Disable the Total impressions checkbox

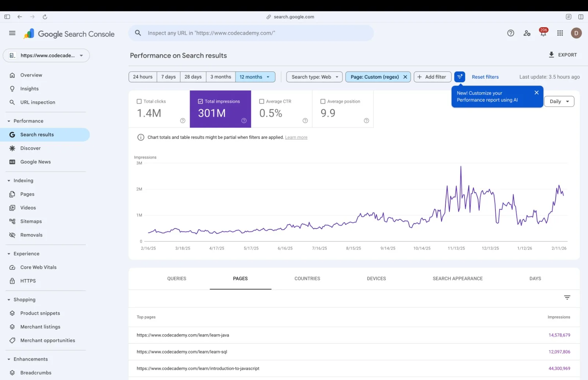click(200, 101)
